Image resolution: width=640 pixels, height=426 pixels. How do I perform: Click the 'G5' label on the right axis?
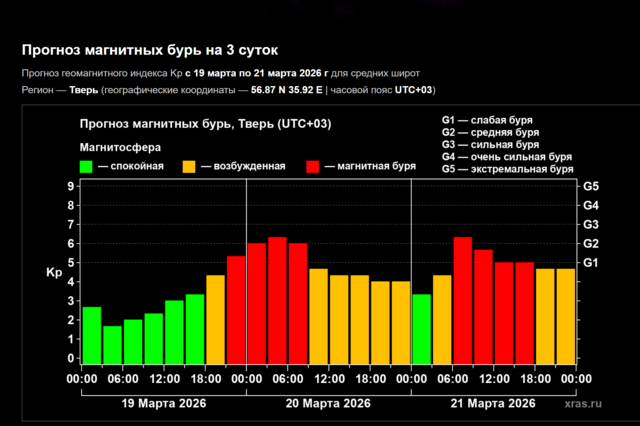(x=591, y=186)
